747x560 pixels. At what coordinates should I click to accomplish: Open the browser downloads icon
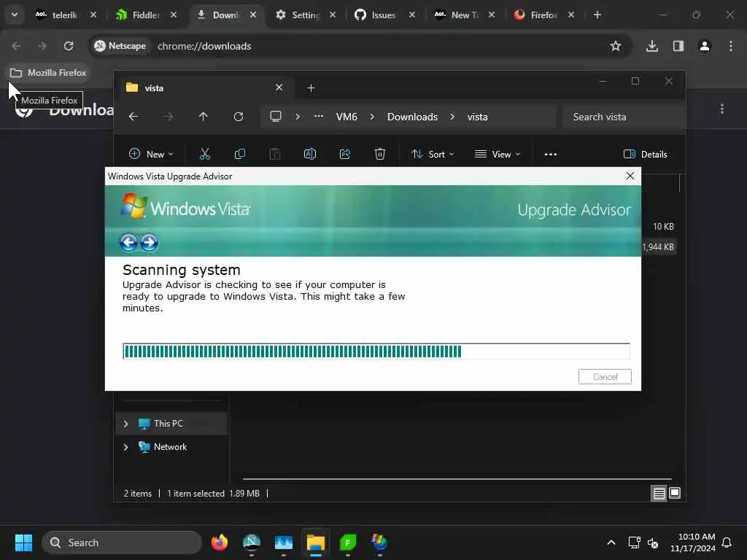pyautogui.click(x=651, y=46)
